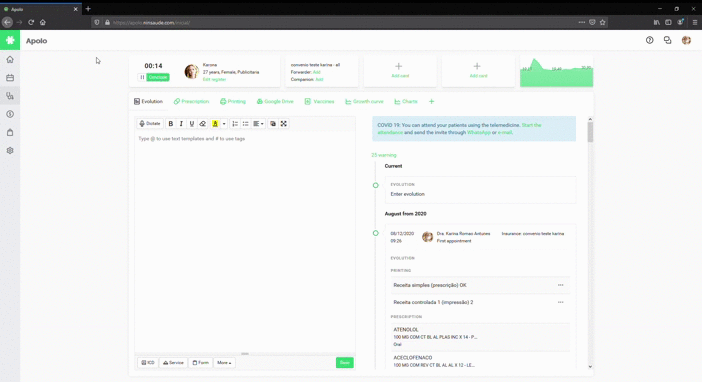Switch to the Growth curve tab
Screen dimensions: 702x382
[364, 102]
